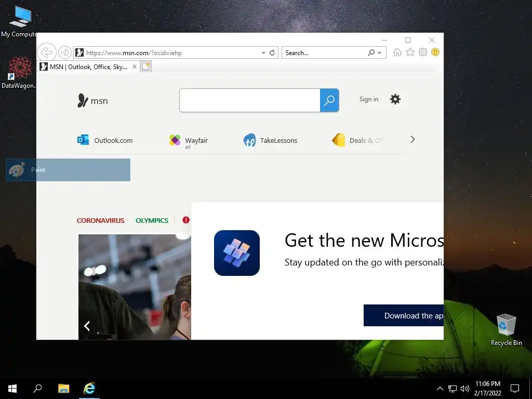Open the volume speaker tray icon
Screen dimensions: 532x399
(465, 389)
